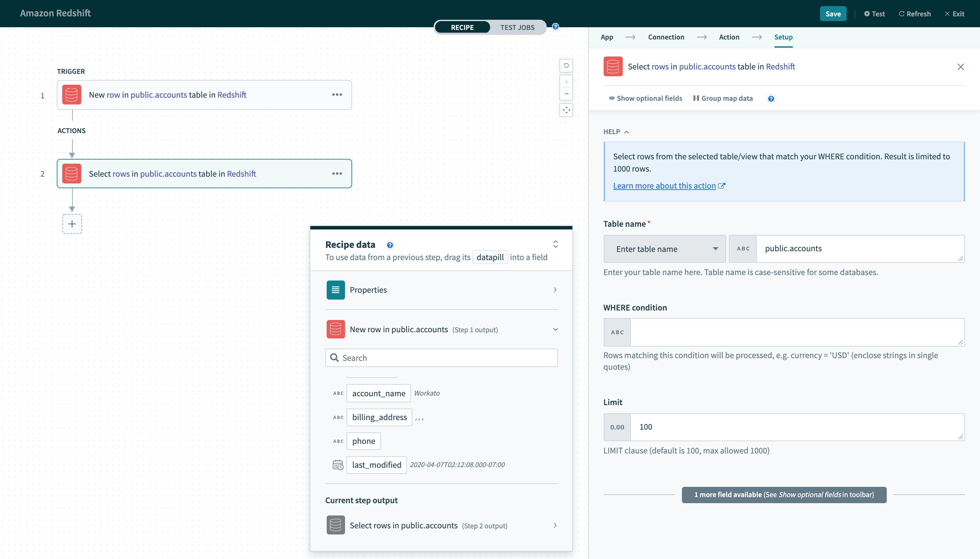This screenshot has height=559, width=980.
Task: Toggle Group map data option
Action: point(723,98)
